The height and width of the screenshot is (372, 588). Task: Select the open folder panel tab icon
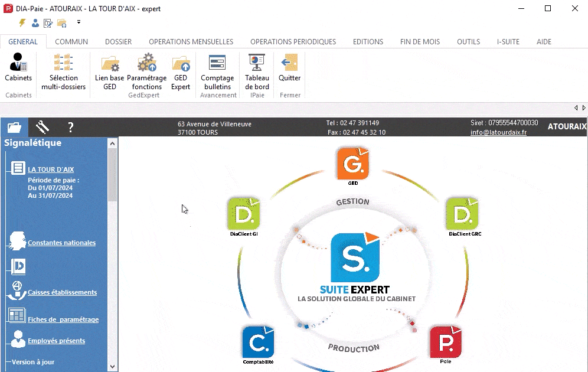[x=14, y=127]
